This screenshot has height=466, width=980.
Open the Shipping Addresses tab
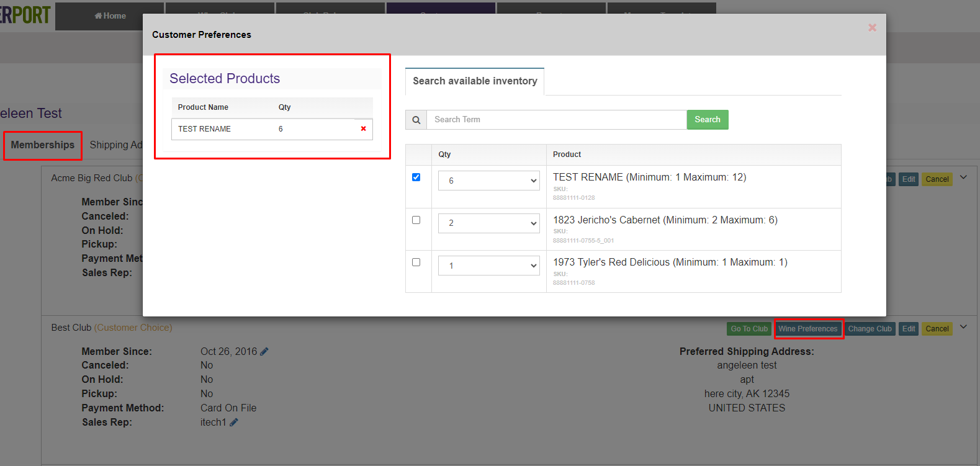click(116, 145)
